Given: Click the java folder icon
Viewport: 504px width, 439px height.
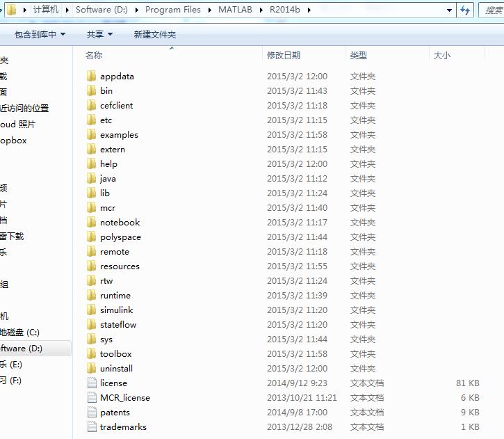Looking at the screenshot, I should [x=92, y=179].
